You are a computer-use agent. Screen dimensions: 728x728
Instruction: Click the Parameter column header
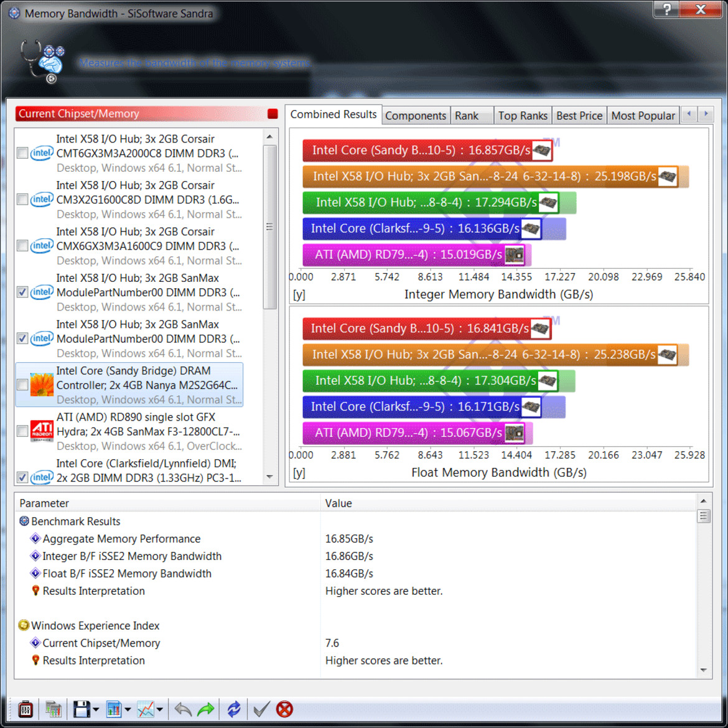point(167,503)
